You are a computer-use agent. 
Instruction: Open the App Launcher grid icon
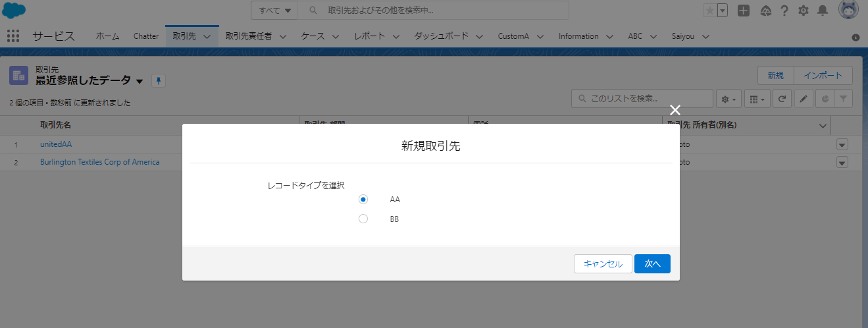(x=13, y=36)
